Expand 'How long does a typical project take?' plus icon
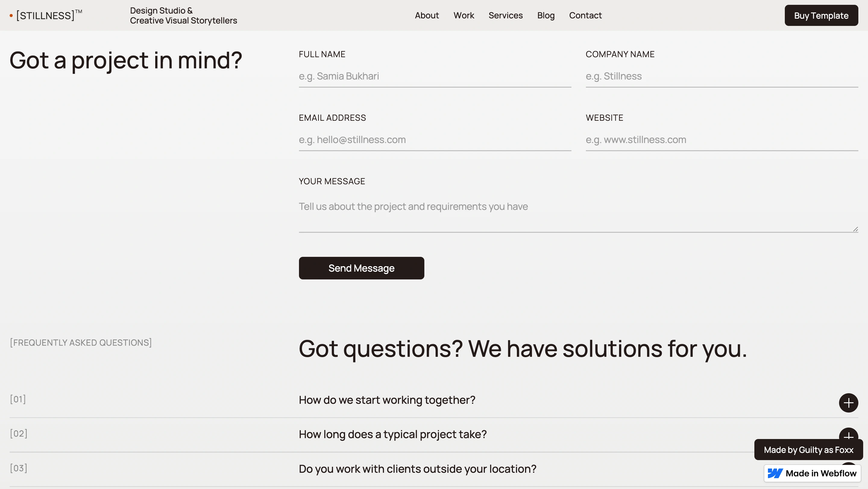The image size is (868, 489). tap(848, 434)
